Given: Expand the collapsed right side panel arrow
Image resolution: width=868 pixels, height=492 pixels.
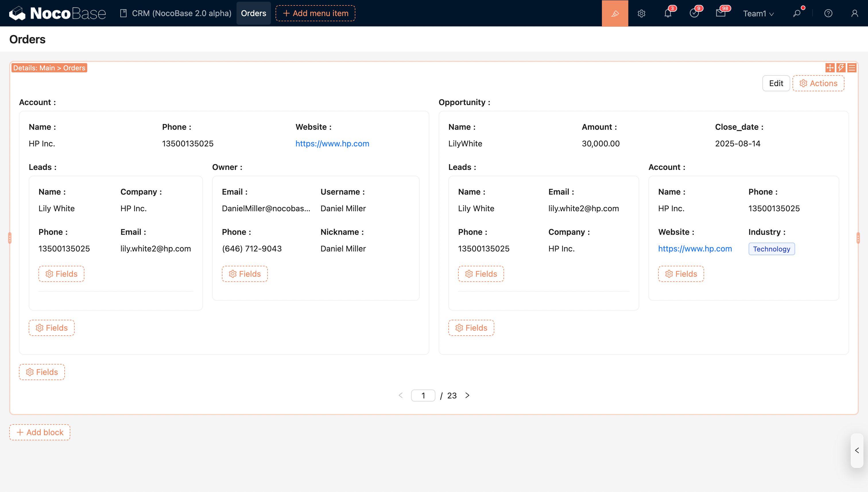Looking at the screenshot, I should 857,450.
